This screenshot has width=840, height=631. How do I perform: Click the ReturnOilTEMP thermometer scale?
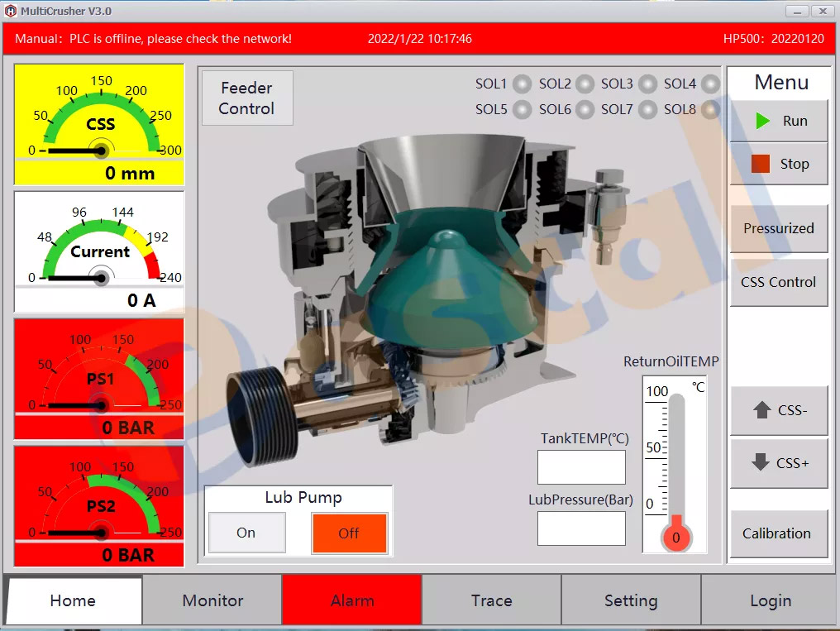[675, 464]
